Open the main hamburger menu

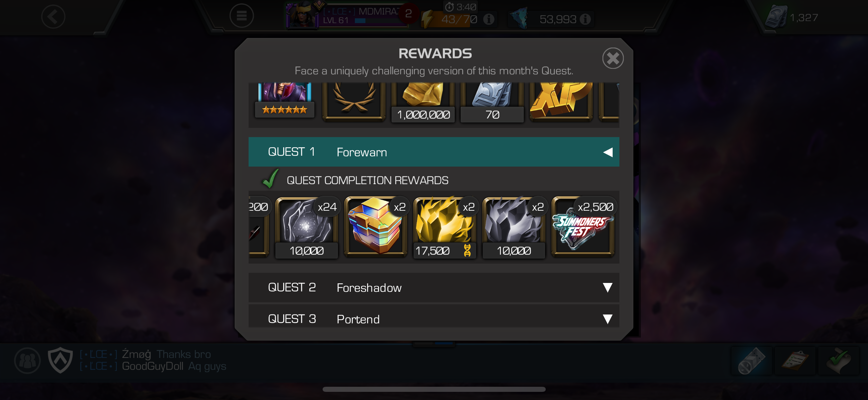point(241,16)
